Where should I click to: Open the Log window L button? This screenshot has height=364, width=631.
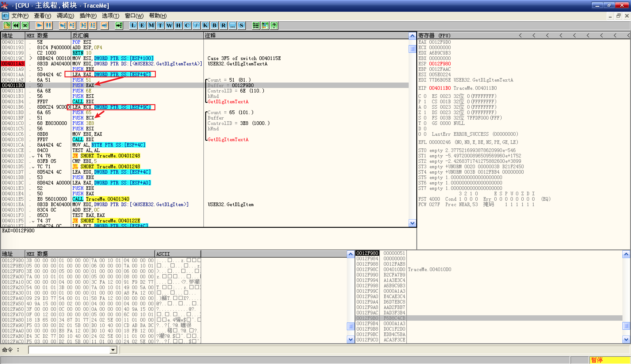[133, 25]
